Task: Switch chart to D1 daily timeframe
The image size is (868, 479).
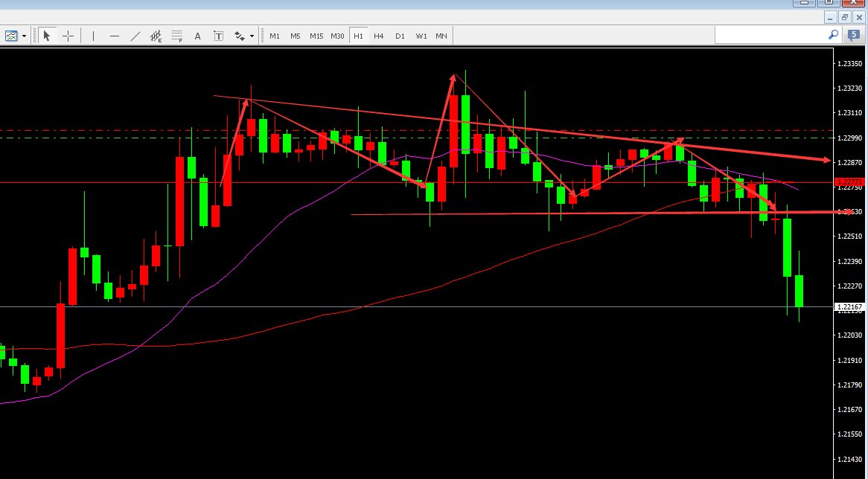Action: pyautogui.click(x=400, y=36)
